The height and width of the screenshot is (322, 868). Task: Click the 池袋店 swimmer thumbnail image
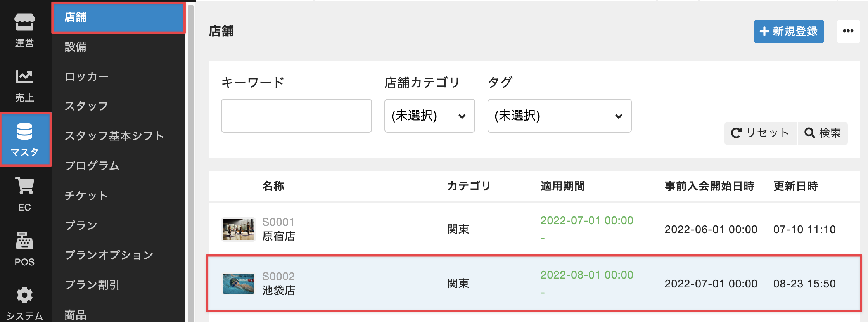pyautogui.click(x=239, y=284)
